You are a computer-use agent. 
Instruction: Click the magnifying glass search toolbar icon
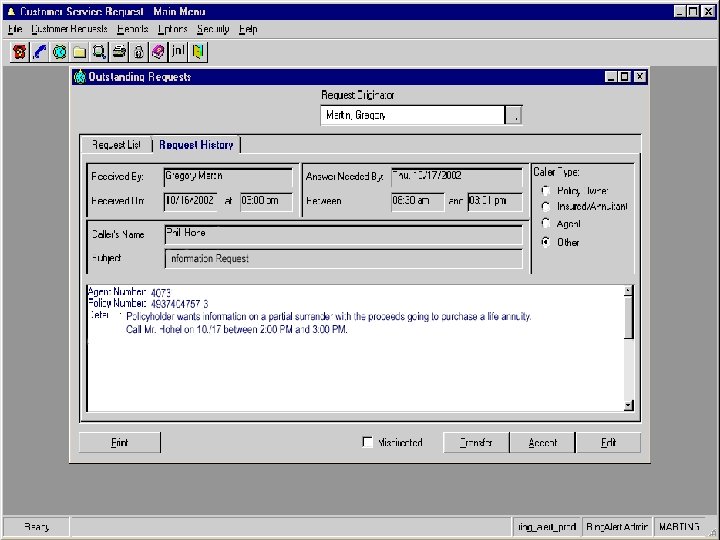point(99,52)
